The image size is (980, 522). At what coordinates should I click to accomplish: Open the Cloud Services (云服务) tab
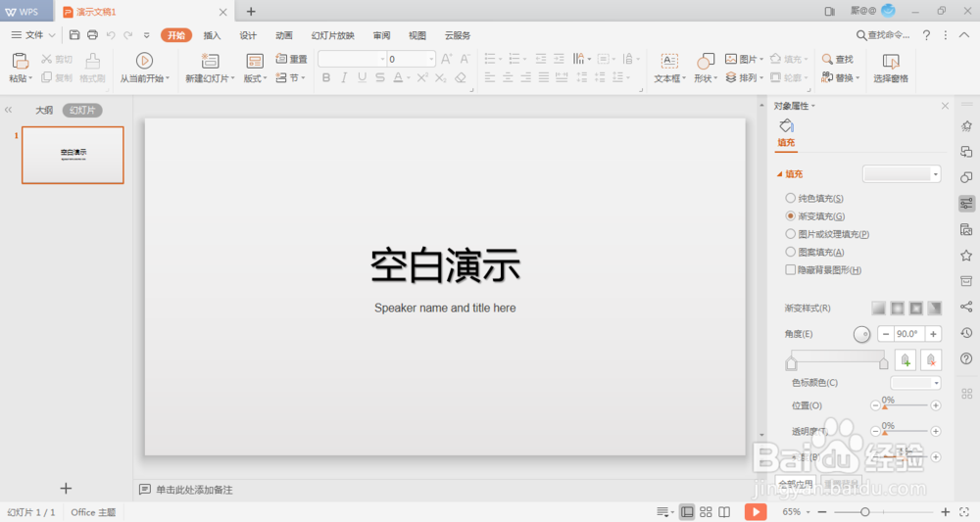pyautogui.click(x=458, y=35)
